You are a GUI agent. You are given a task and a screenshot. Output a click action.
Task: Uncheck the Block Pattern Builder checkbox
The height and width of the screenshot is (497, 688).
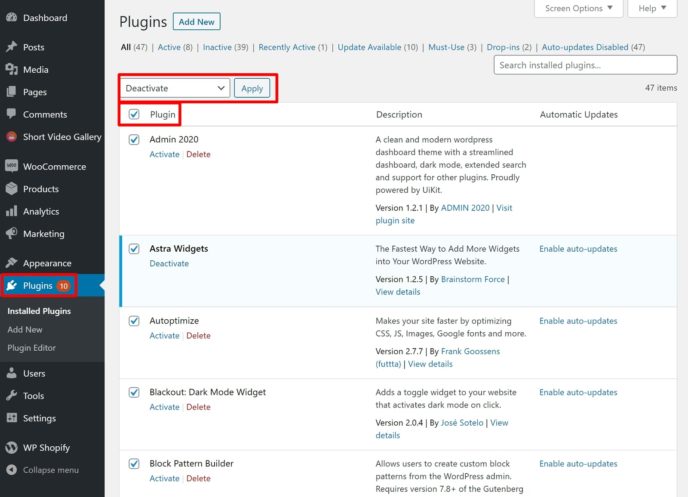pyautogui.click(x=134, y=464)
